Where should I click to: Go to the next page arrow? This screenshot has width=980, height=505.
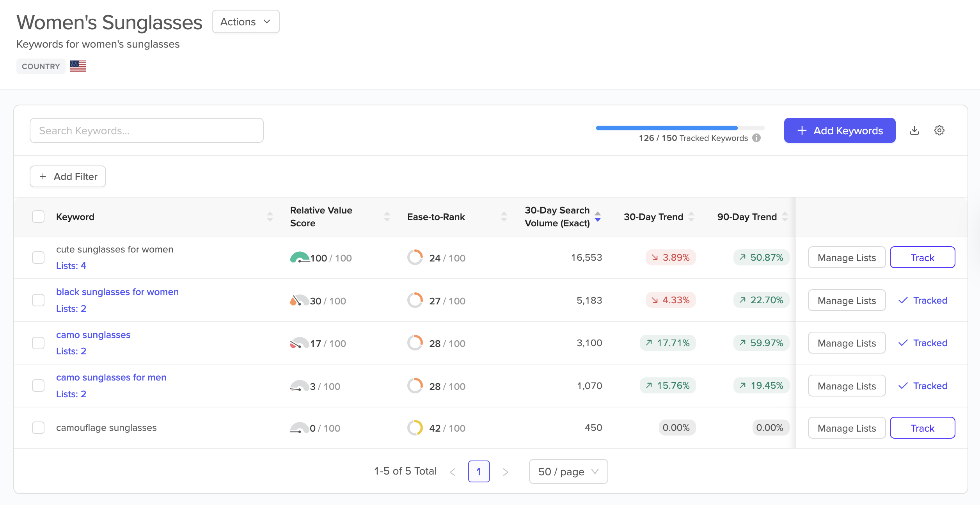tap(506, 472)
